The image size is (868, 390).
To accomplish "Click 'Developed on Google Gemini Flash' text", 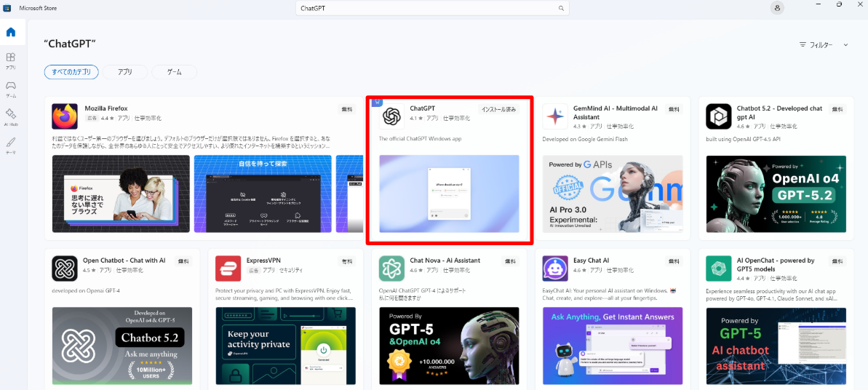I will 584,139.
